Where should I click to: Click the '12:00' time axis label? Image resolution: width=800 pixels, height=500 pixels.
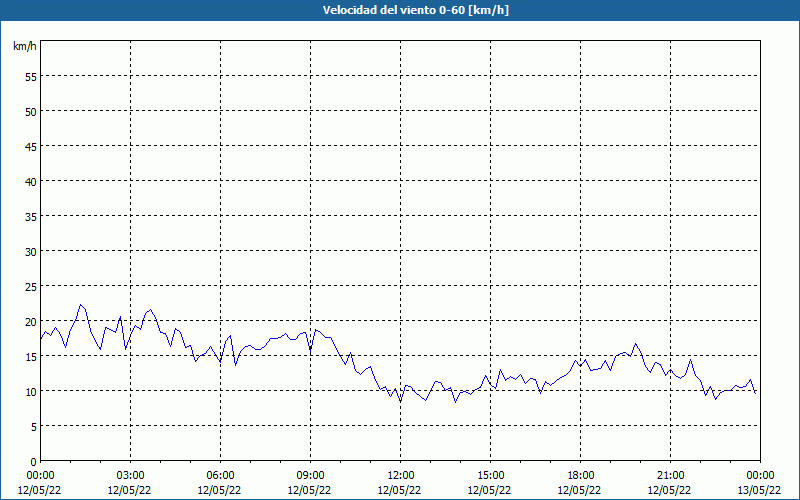[x=401, y=476]
